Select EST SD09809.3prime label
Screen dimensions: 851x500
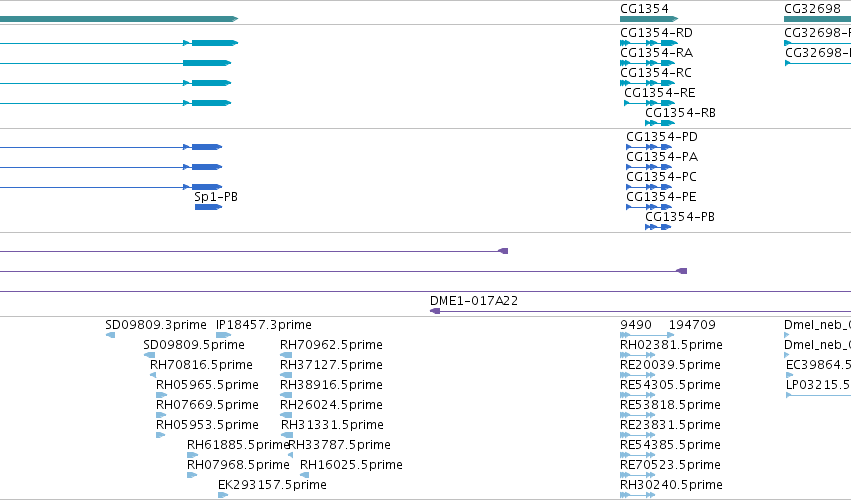[156, 325]
